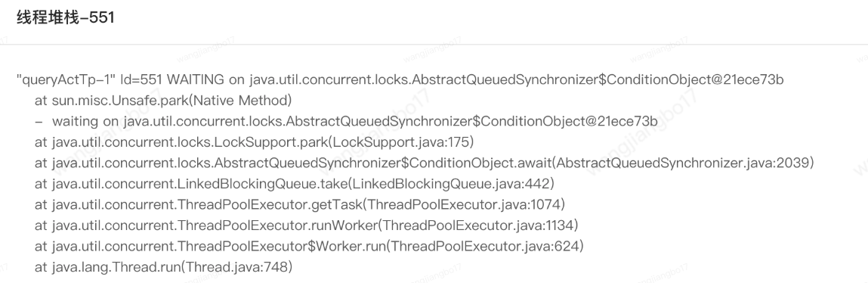Select the ThreadPoolExecutor.runWorker stack frame
Viewport: 868px width, 283px height.
(306, 225)
